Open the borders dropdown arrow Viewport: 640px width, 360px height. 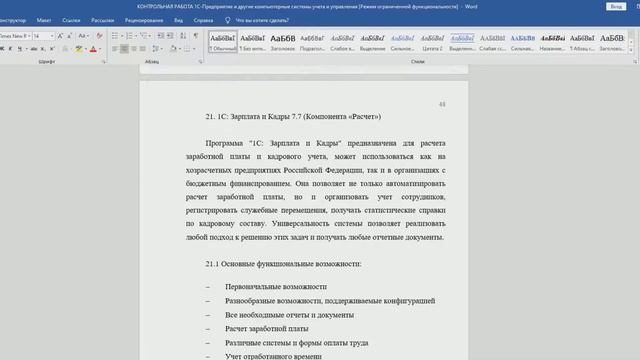(x=194, y=49)
